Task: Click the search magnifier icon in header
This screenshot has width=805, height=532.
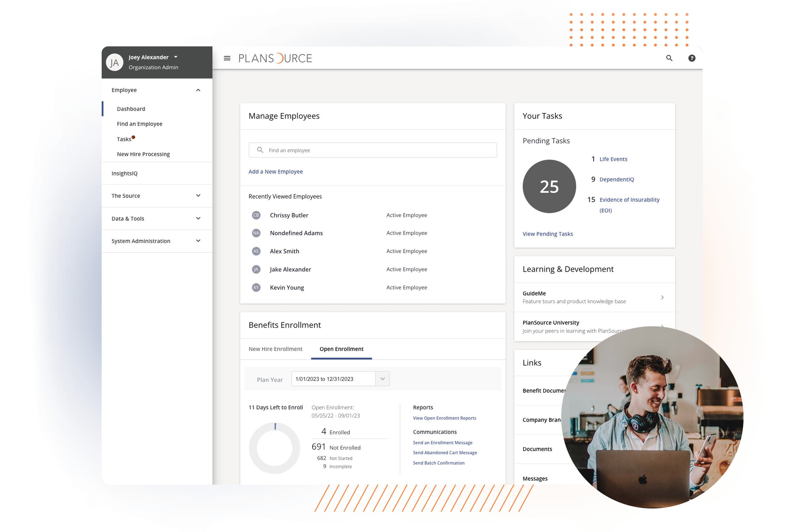Action: (x=669, y=58)
